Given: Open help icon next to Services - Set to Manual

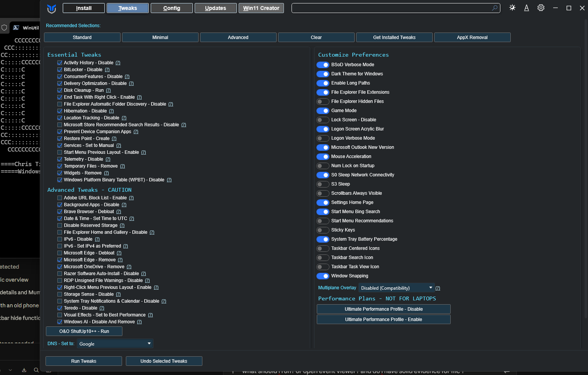Looking at the screenshot, I should click(119, 145).
